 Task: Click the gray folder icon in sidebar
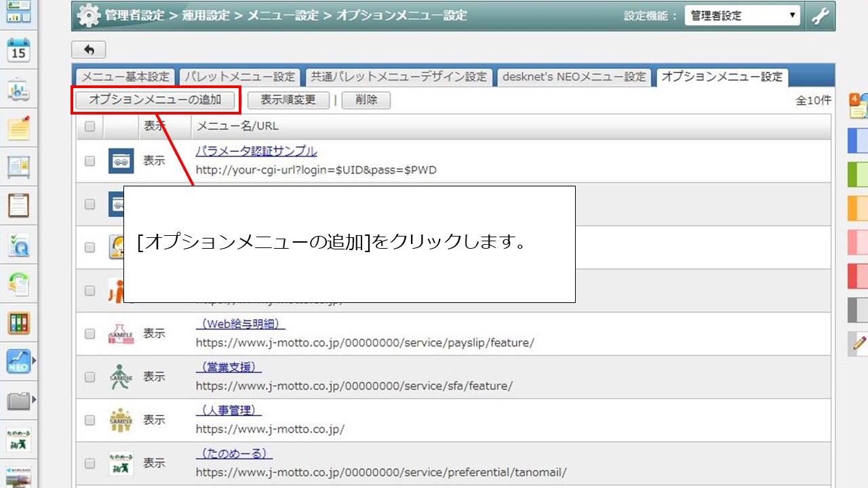[x=18, y=401]
